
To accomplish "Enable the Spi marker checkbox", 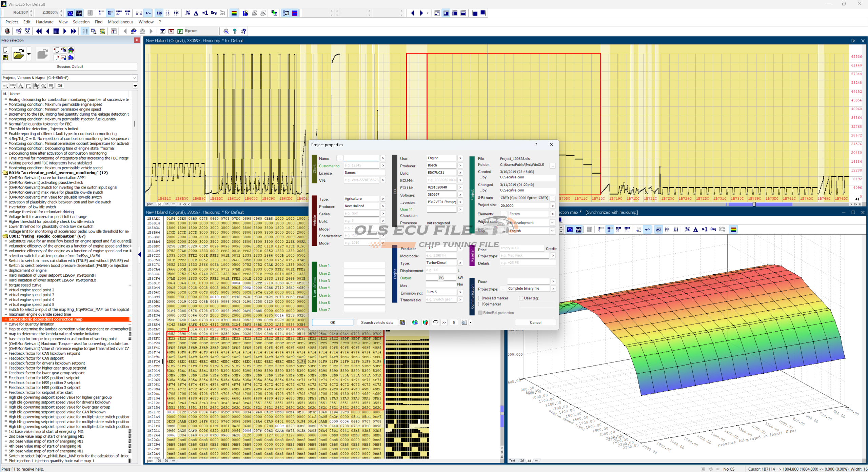I will click(x=480, y=304).
